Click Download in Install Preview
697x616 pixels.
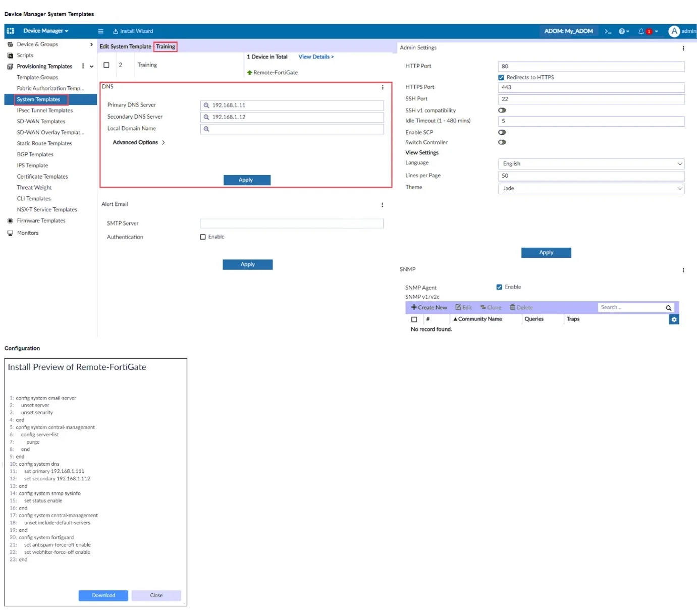click(x=103, y=596)
